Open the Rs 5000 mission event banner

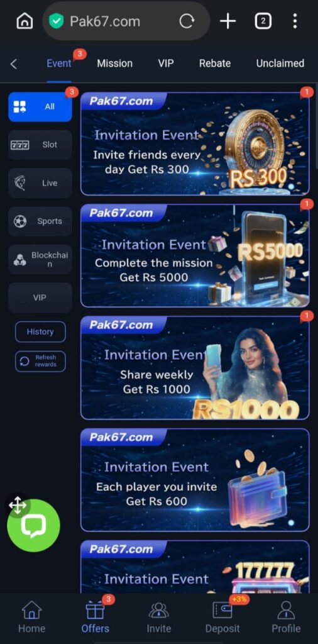(x=195, y=255)
